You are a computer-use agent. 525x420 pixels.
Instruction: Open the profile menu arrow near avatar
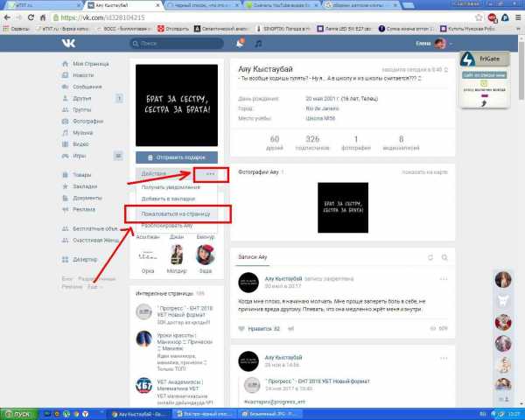click(451, 44)
